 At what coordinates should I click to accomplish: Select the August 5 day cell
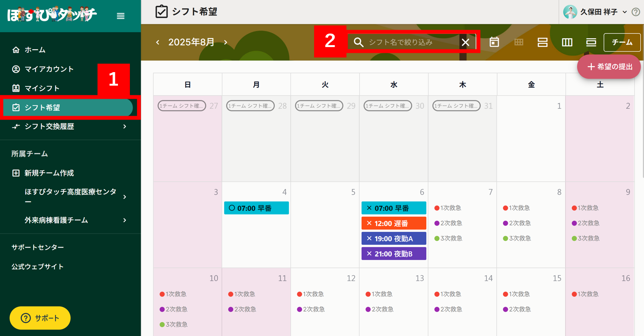[325, 225]
